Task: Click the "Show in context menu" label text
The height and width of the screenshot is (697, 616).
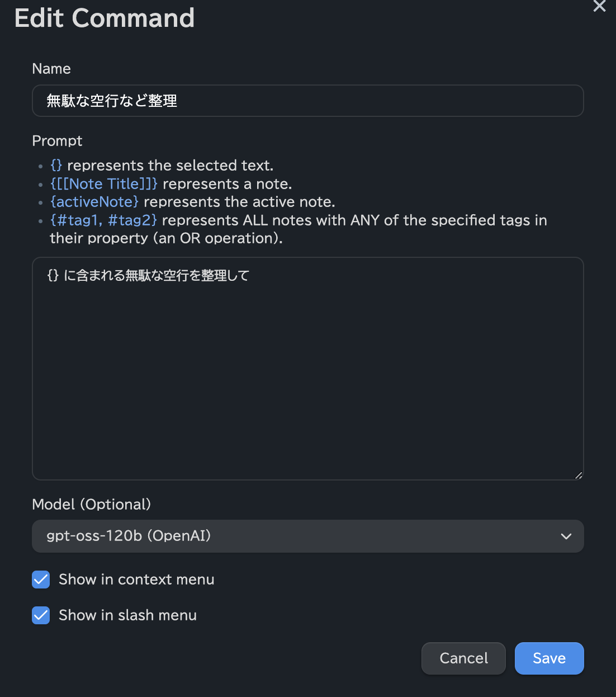Action: (x=136, y=580)
